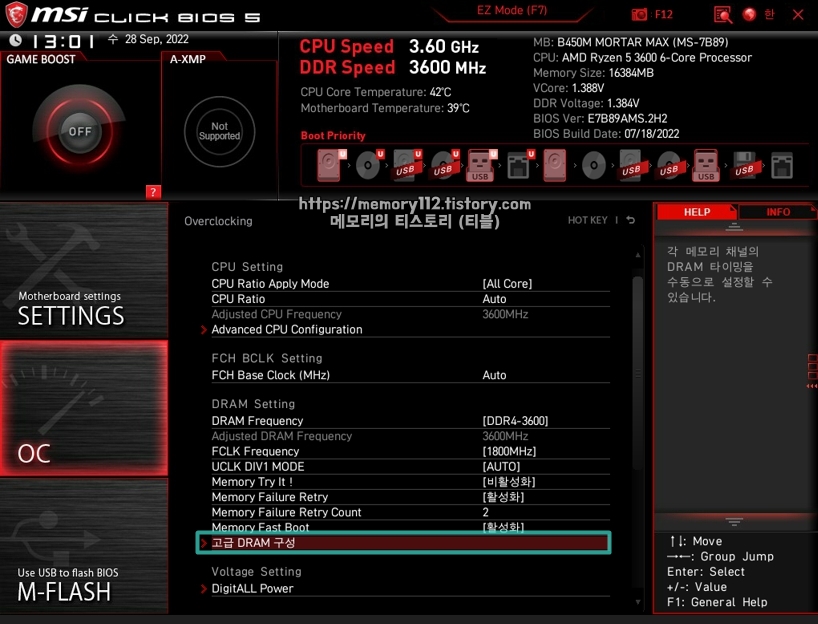Screen dimensions: 818x624
Task: Click the clock icon beside 13:01
Action: pos(16,40)
